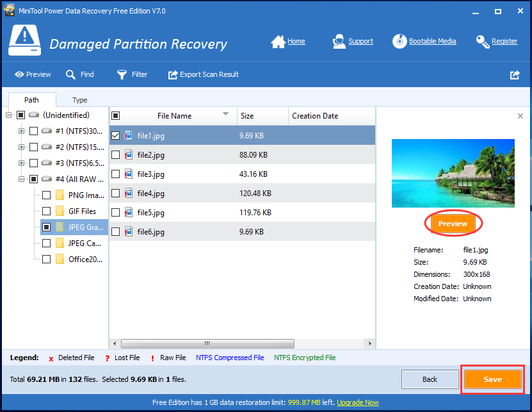Check the GIF Files folder checkbox

coord(47,211)
